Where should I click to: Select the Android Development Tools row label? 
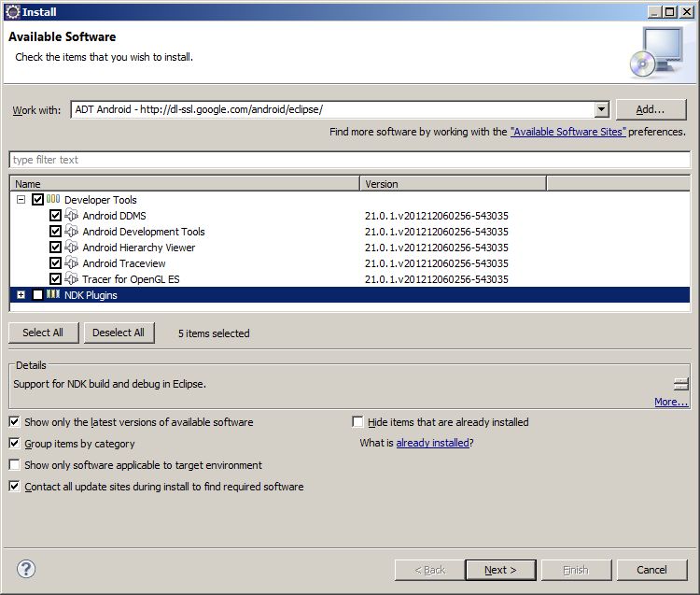pyautogui.click(x=144, y=232)
